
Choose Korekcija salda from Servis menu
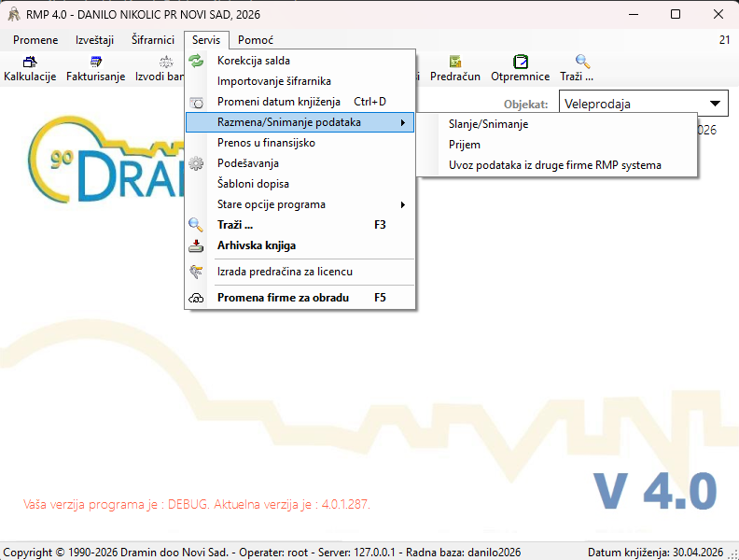pyautogui.click(x=300, y=61)
